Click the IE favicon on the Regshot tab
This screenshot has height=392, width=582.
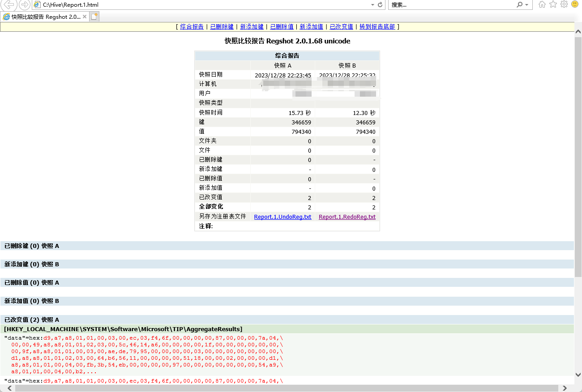point(6,17)
